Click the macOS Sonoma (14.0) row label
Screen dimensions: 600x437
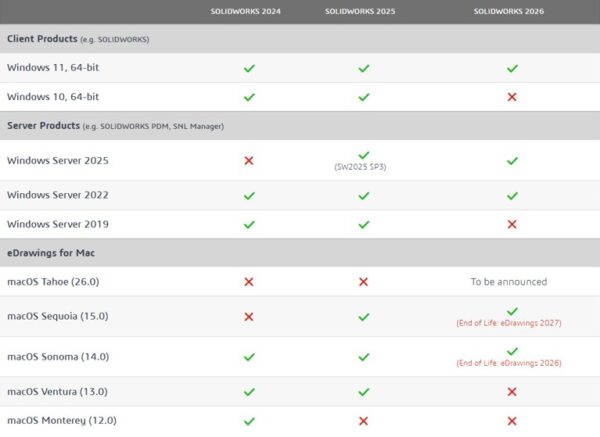(x=58, y=357)
